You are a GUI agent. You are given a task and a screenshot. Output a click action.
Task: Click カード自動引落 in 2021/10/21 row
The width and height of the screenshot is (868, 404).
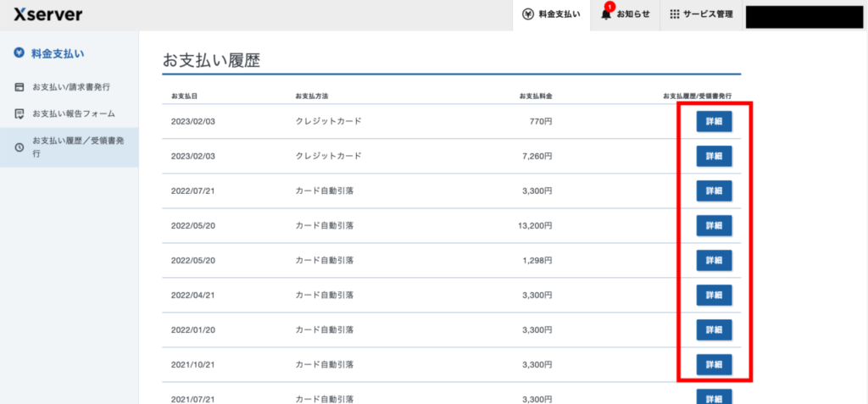[x=325, y=365]
